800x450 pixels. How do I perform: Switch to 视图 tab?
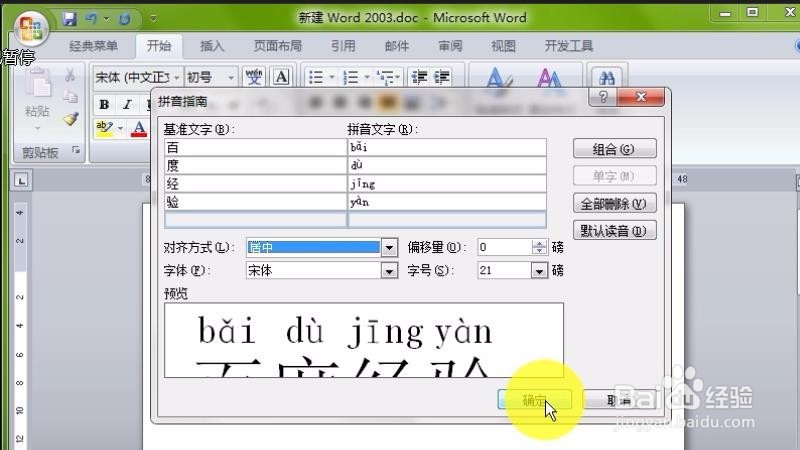pos(504,46)
